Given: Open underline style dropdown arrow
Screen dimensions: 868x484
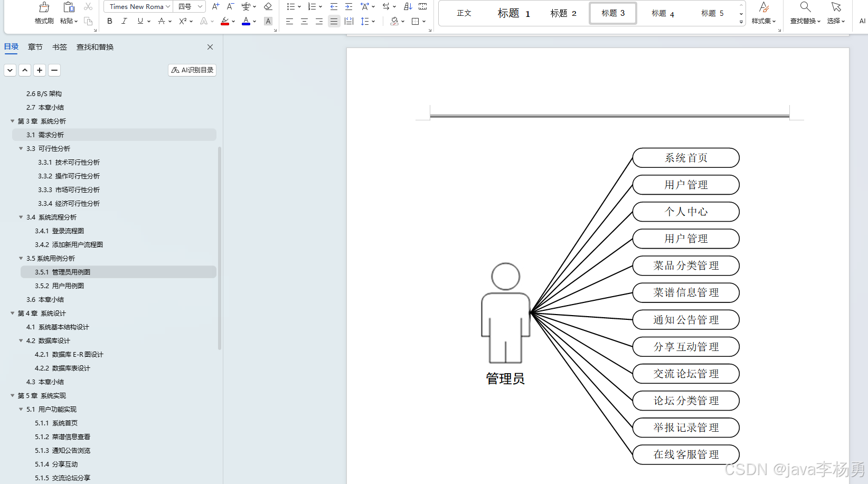Looking at the screenshot, I should pyautogui.click(x=149, y=21).
